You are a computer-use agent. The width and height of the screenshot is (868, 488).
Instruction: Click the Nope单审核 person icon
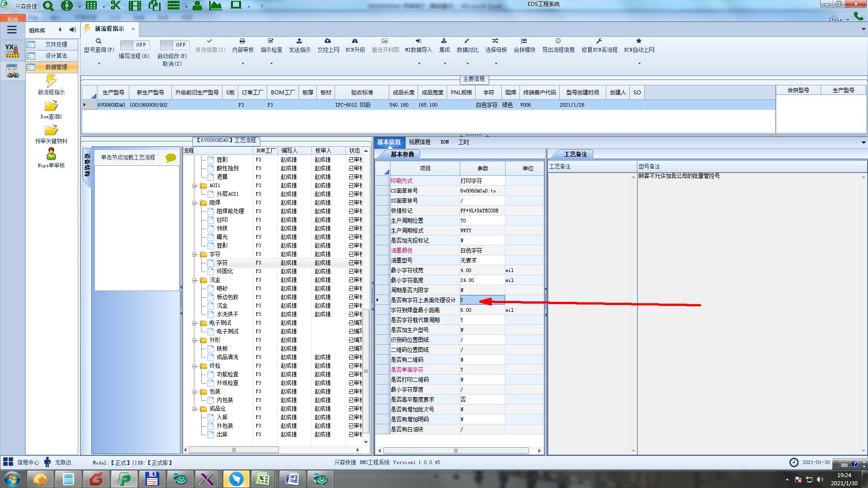click(x=51, y=155)
